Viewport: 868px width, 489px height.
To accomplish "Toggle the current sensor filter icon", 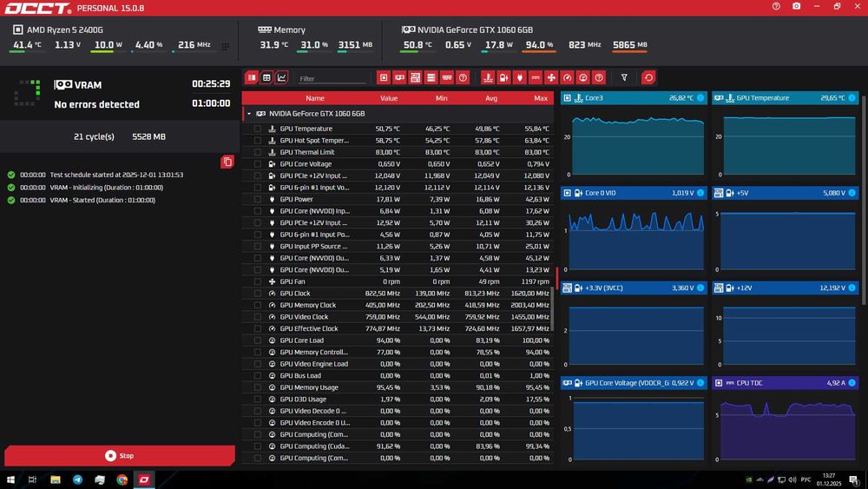I will (x=536, y=77).
